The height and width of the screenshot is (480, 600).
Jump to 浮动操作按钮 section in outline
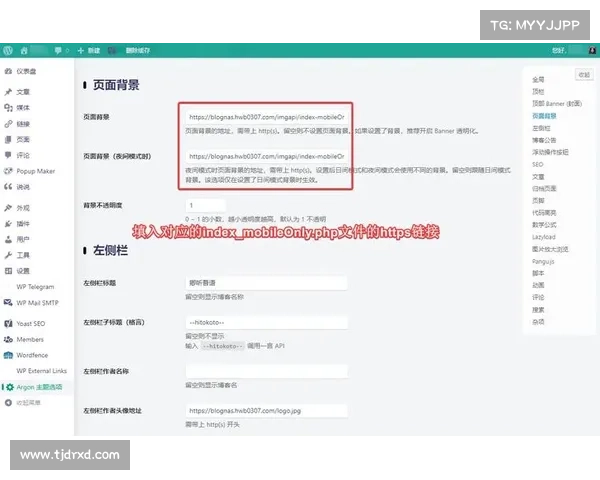tap(550, 152)
